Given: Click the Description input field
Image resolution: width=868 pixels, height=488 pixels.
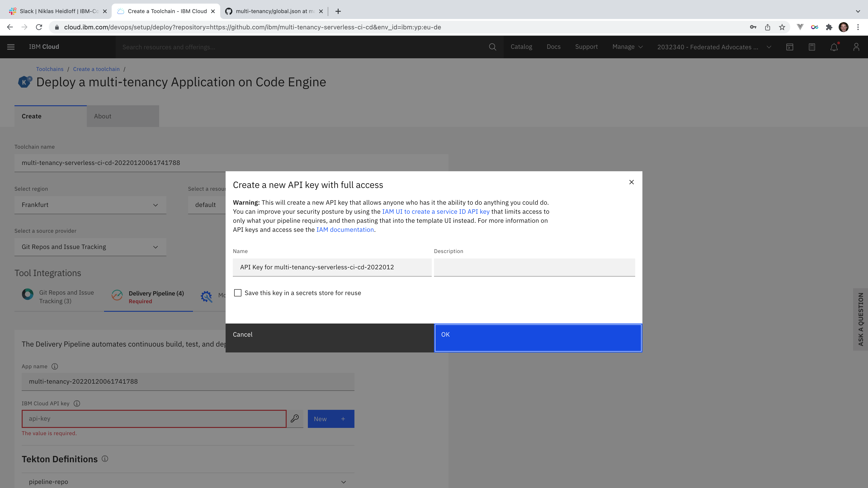Looking at the screenshot, I should (x=534, y=267).
